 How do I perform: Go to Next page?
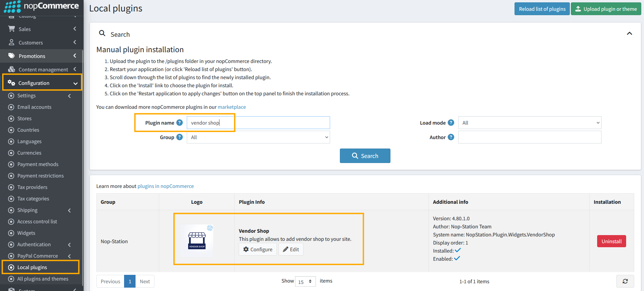(145, 281)
